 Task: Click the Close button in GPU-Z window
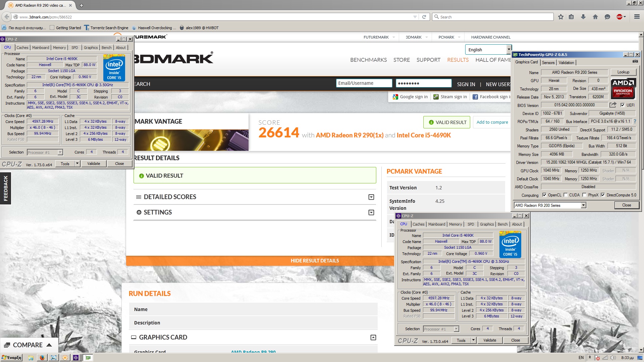click(626, 205)
